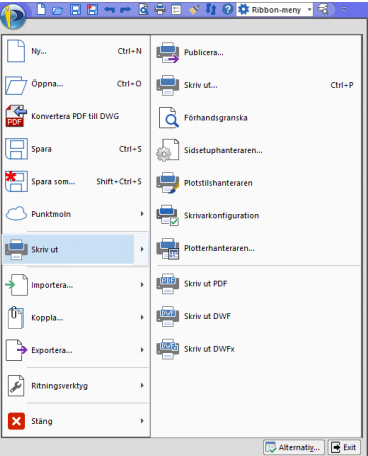
Task: Click the Undo left-arrow toolbar icon
Action: 109,10
